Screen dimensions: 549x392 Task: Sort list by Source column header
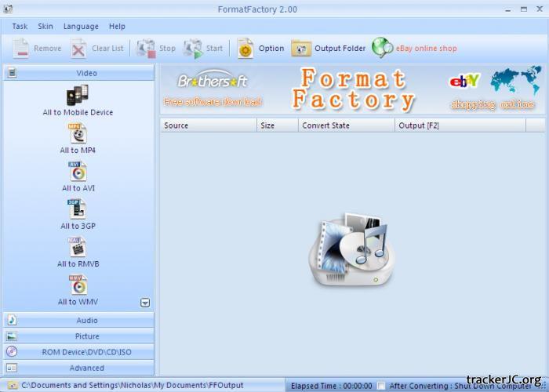click(x=208, y=125)
